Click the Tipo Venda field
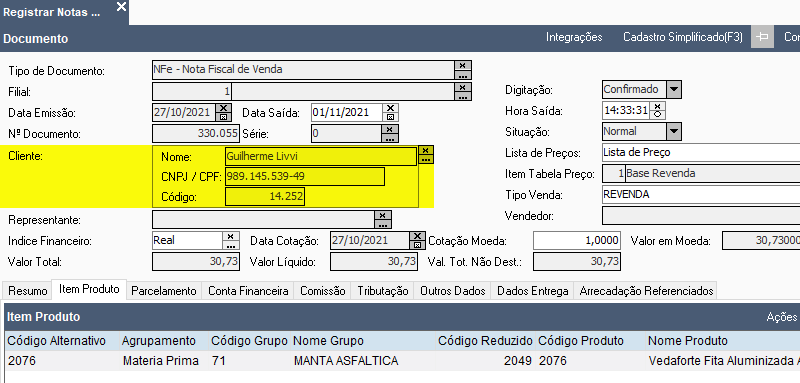Screen dimensions: 800x383 [701, 194]
